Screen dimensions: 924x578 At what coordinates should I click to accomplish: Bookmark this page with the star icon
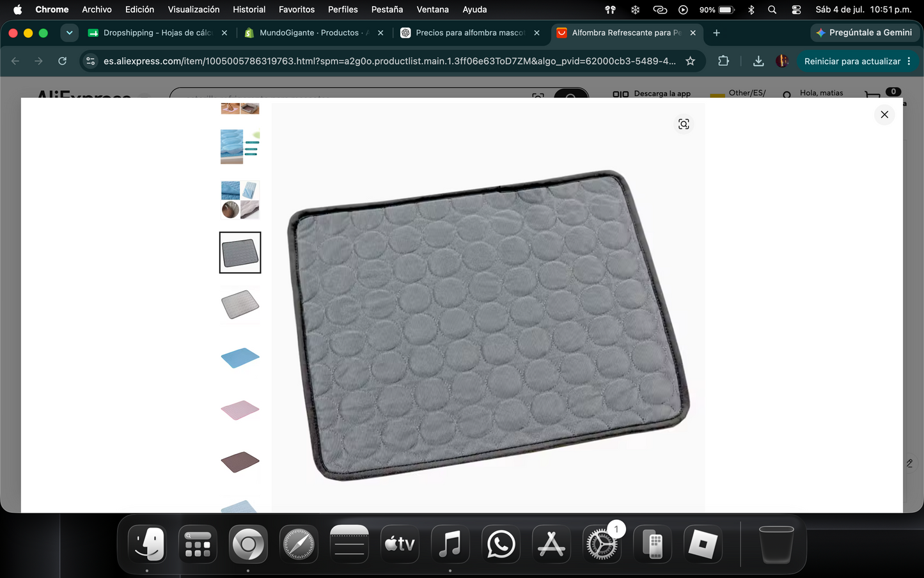pos(690,61)
